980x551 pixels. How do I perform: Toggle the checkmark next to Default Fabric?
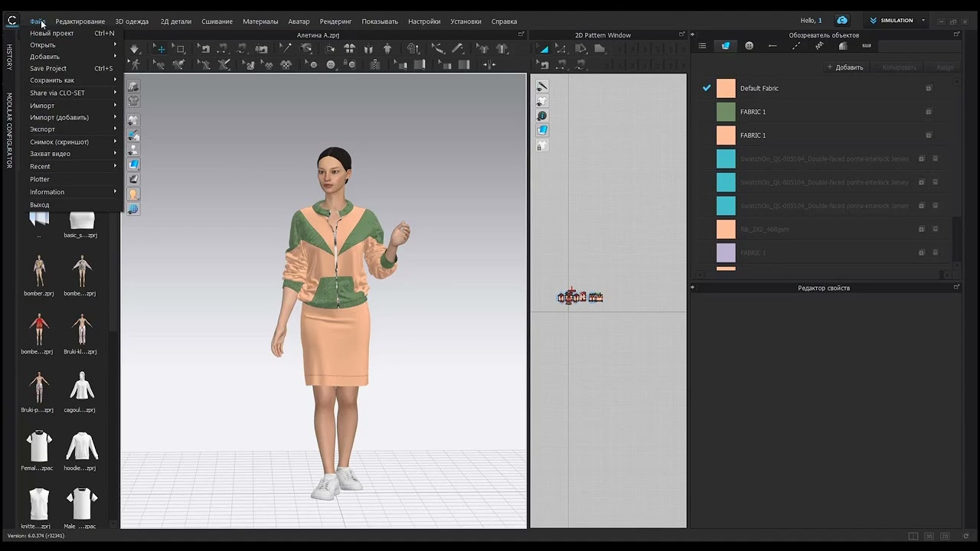[x=707, y=88]
